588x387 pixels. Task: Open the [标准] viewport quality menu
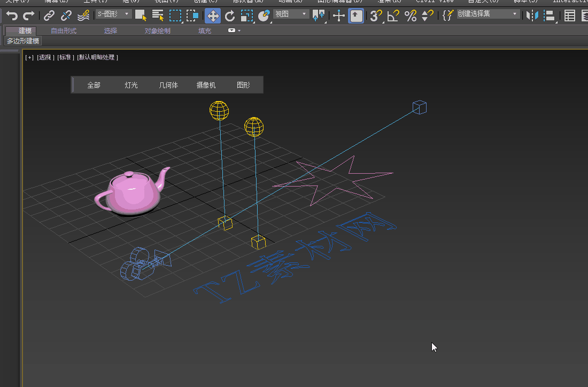pos(66,57)
